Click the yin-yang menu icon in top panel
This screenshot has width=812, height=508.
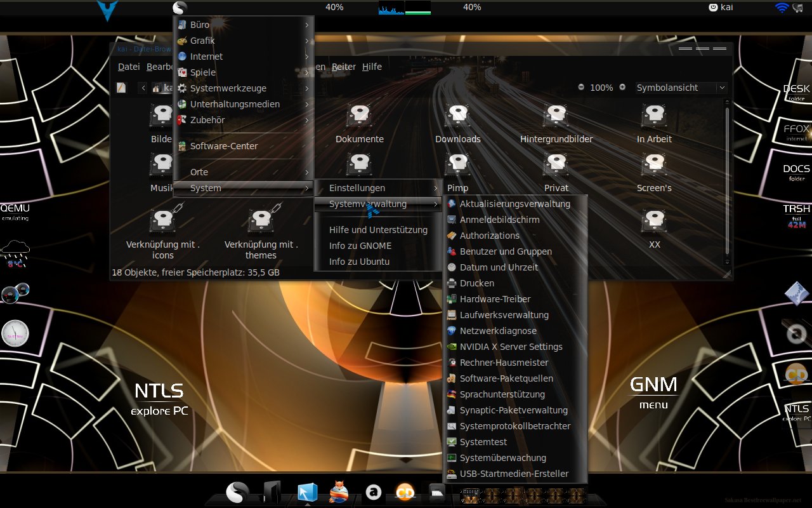pyautogui.click(x=180, y=8)
